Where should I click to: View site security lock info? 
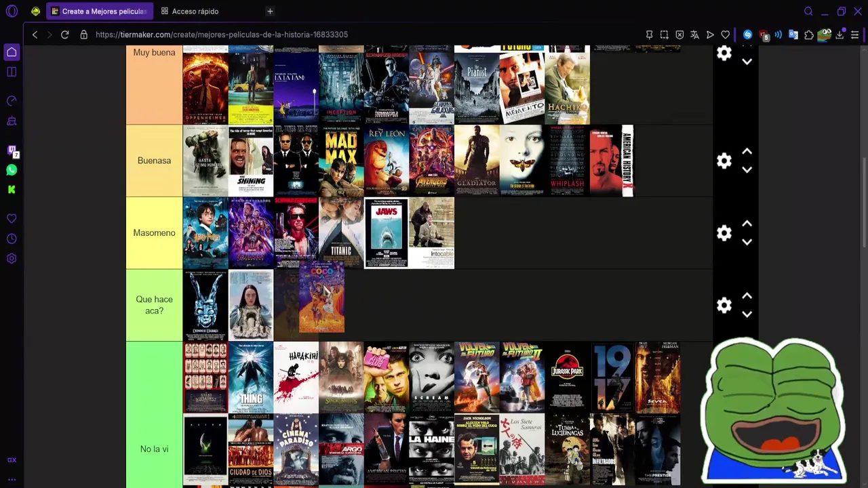[84, 35]
